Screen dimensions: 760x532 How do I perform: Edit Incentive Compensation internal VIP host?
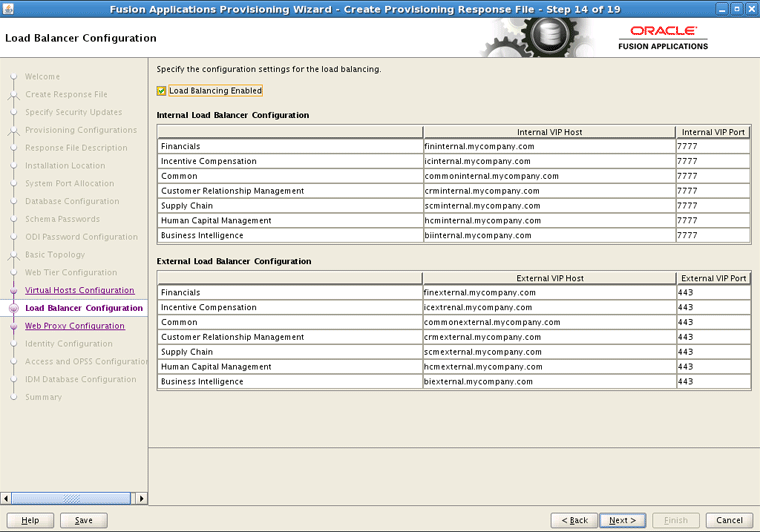click(549, 161)
